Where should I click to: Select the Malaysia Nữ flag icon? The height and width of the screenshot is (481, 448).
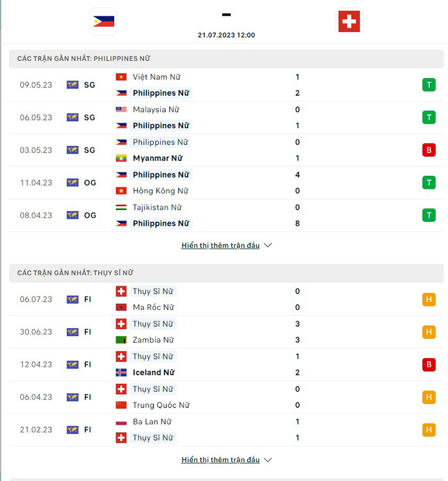click(121, 109)
